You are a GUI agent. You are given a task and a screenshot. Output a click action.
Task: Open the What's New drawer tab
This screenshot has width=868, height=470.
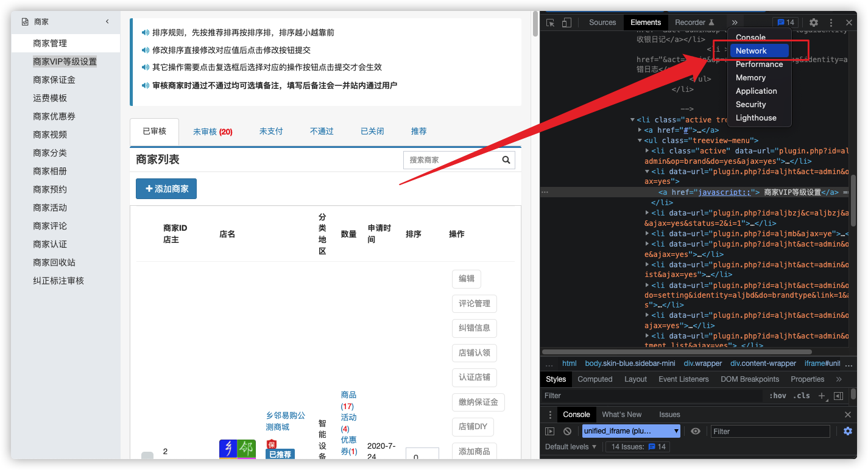[x=621, y=415]
